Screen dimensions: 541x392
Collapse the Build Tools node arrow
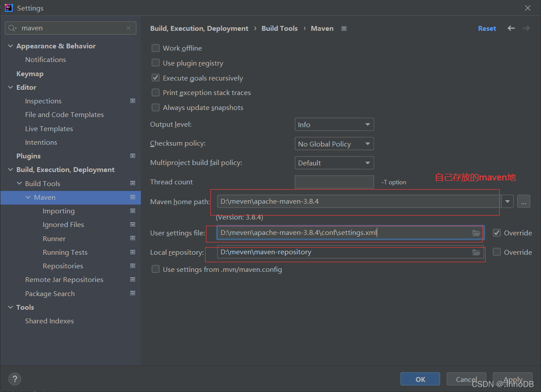(19, 183)
